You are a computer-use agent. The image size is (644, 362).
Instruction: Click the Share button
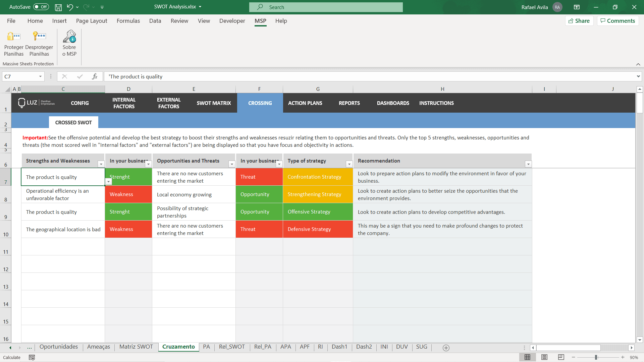tap(579, 20)
